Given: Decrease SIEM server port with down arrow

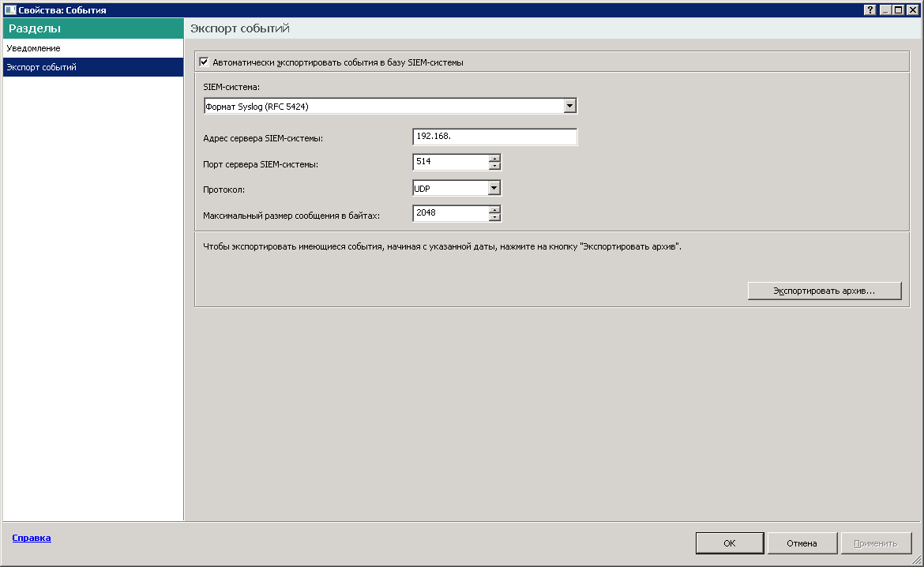Looking at the screenshot, I should tap(495, 166).
